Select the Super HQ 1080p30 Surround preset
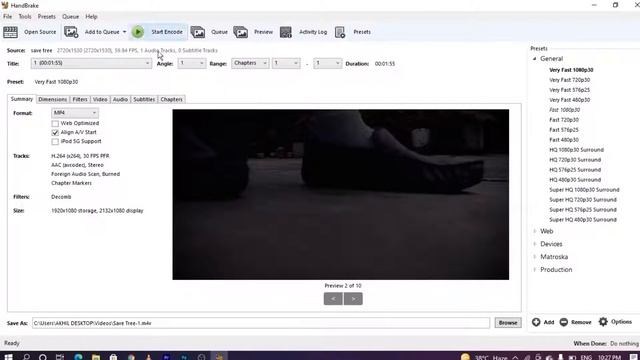 (584, 190)
